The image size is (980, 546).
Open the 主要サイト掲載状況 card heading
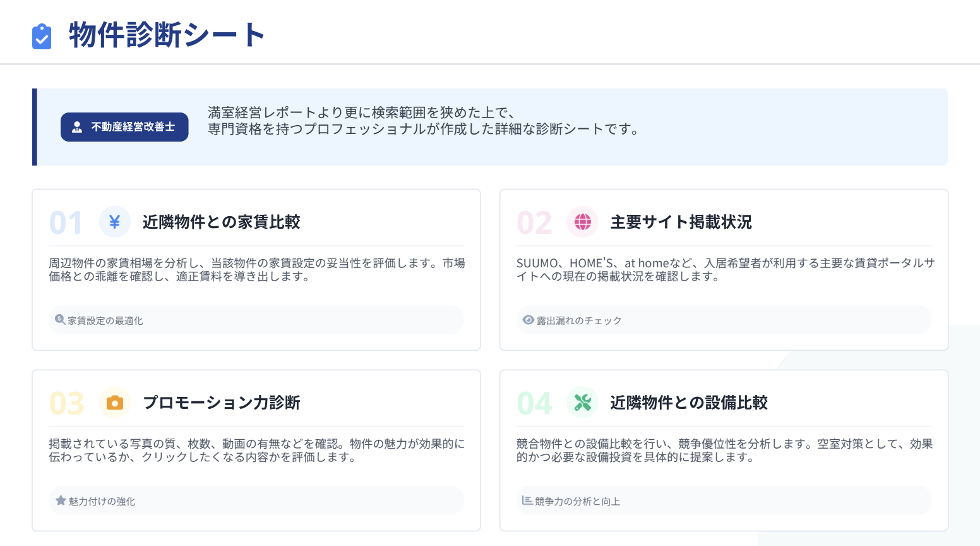681,222
